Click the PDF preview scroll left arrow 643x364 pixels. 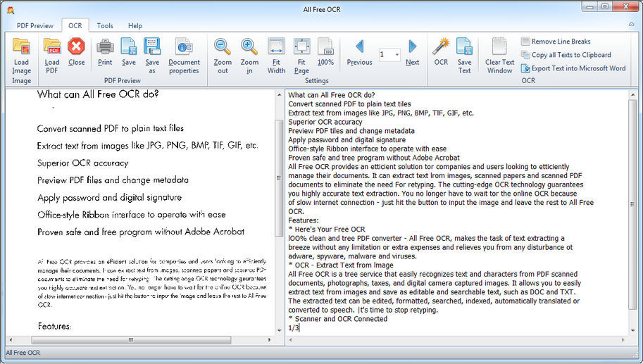coord(11,340)
